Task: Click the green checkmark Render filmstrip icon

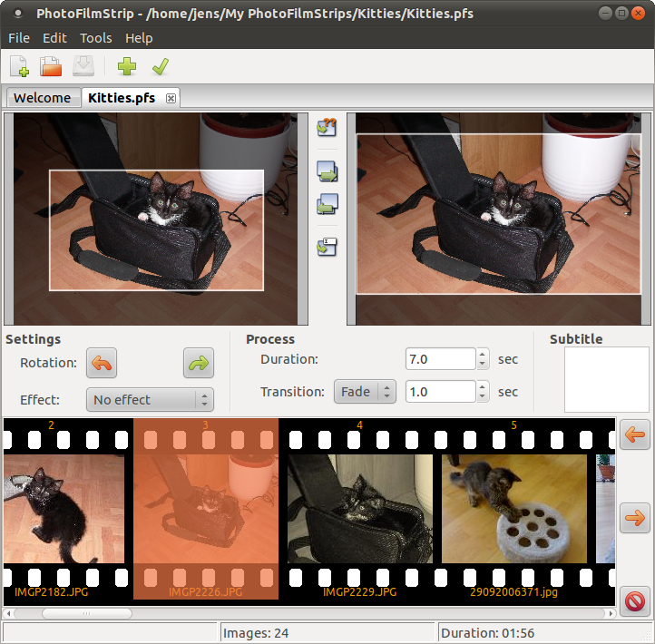Action: [161, 66]
